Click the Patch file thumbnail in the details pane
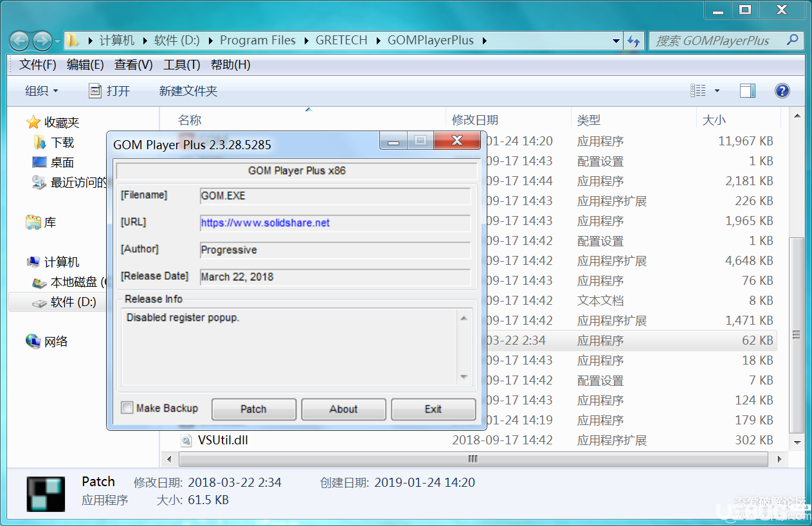This screenshot has height=526, width=812. coord(46,494)
